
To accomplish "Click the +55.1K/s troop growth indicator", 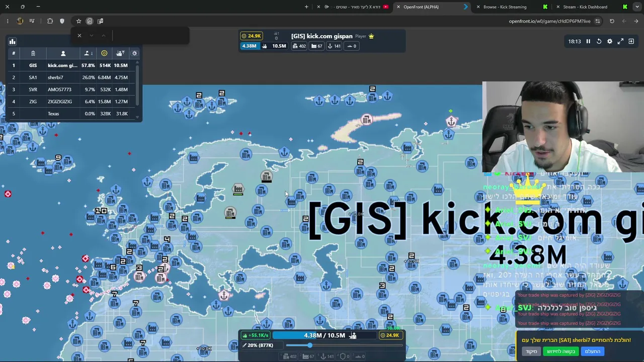I will (x=256, y=335).
